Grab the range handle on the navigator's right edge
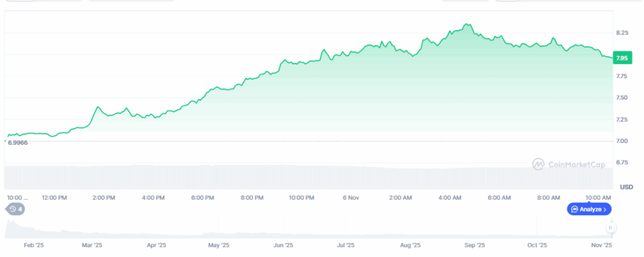 pos(609,227)
